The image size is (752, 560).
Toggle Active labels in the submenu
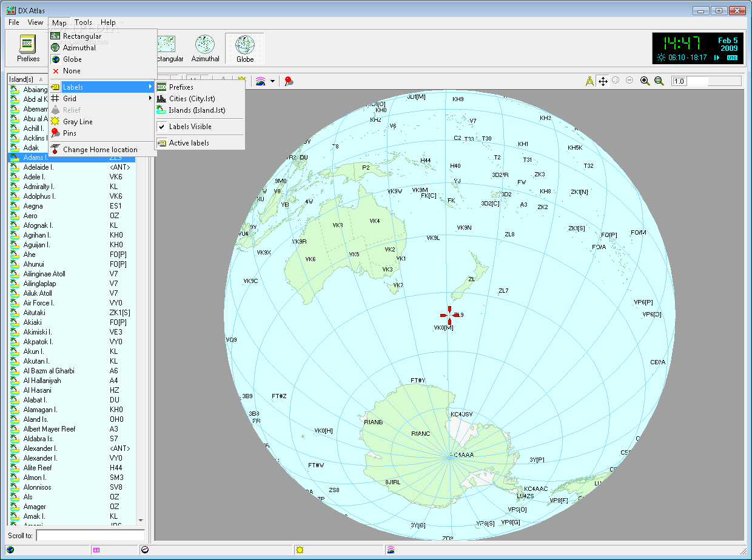200,143
